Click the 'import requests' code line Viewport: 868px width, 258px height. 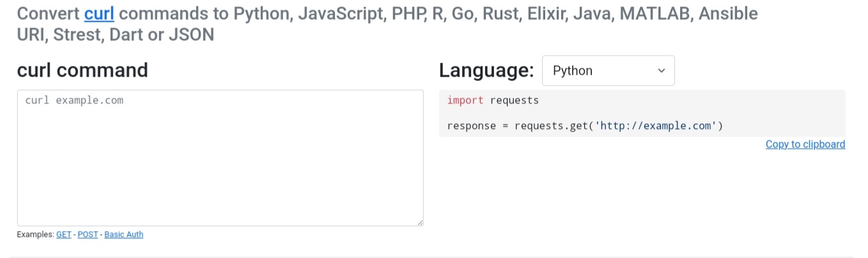[493, 100]
